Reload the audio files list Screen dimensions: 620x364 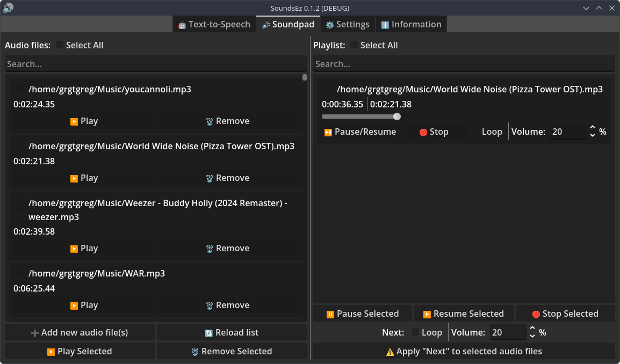click(232, 333)
